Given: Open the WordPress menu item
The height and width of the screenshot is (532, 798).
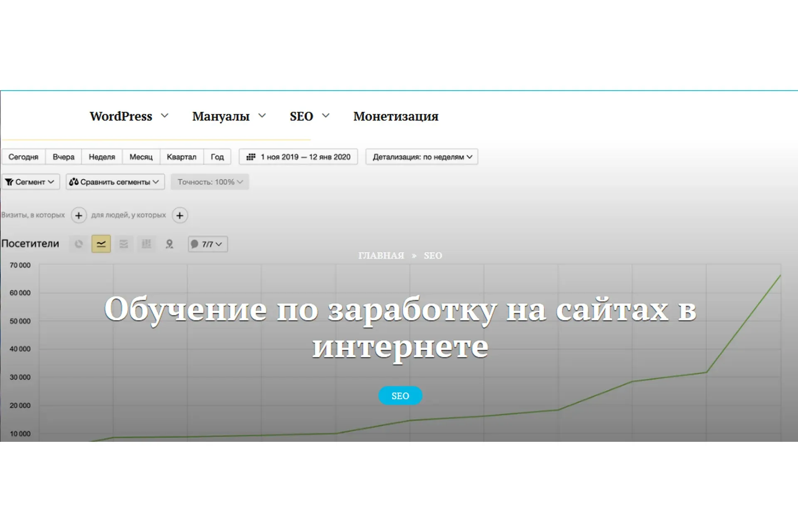Looking at the screenshot, I should pos(121,116).
